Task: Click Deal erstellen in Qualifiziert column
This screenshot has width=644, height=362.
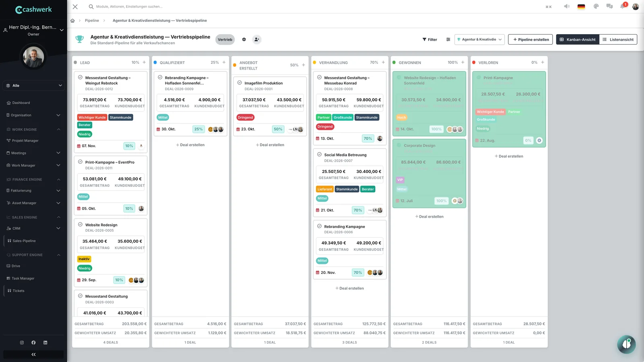Action: click(x=190, y=145)
